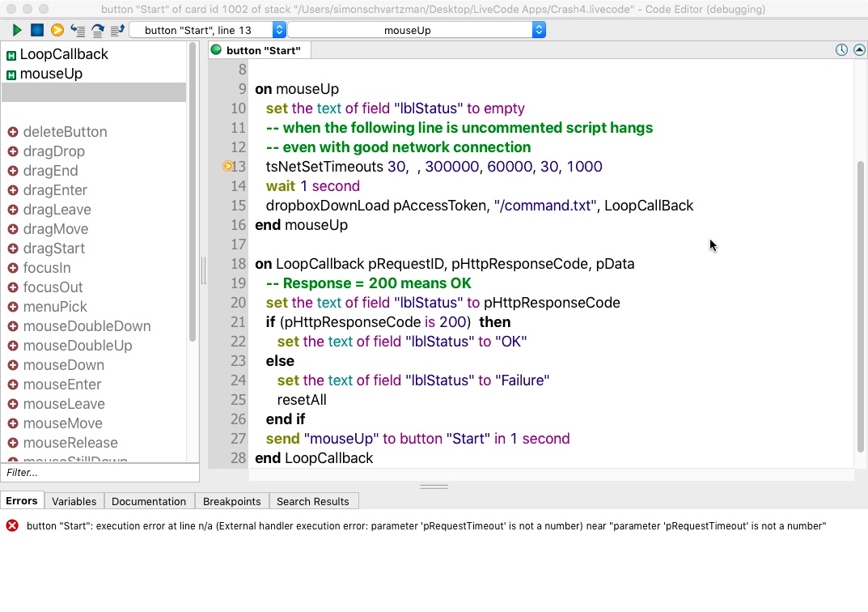Screen dimensions: 868x612
Task: Click the orange Show Next Statement icon
Action: (57, 30)
